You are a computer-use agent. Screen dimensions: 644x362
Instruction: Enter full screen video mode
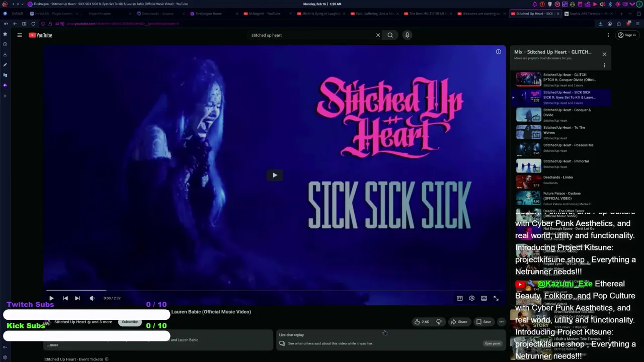point(496,298)
